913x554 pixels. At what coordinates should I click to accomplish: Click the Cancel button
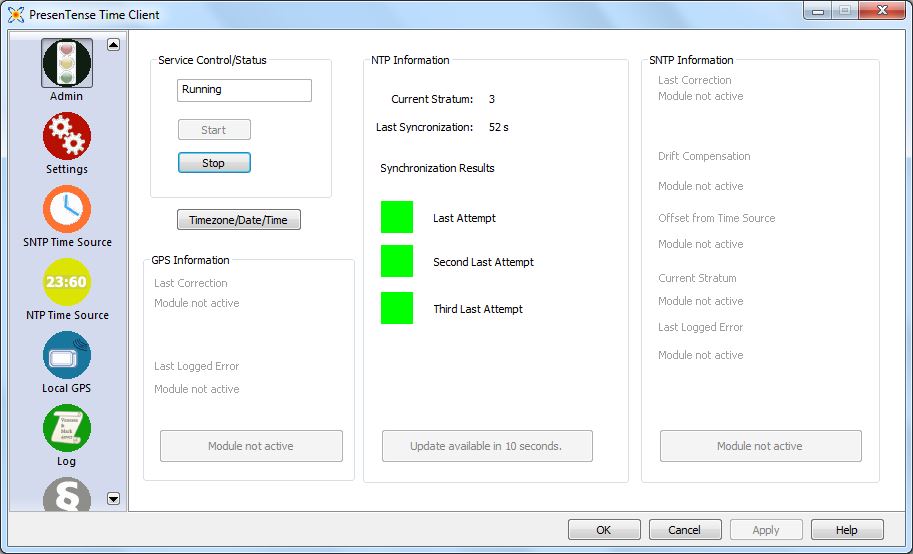tap(685, 530)
